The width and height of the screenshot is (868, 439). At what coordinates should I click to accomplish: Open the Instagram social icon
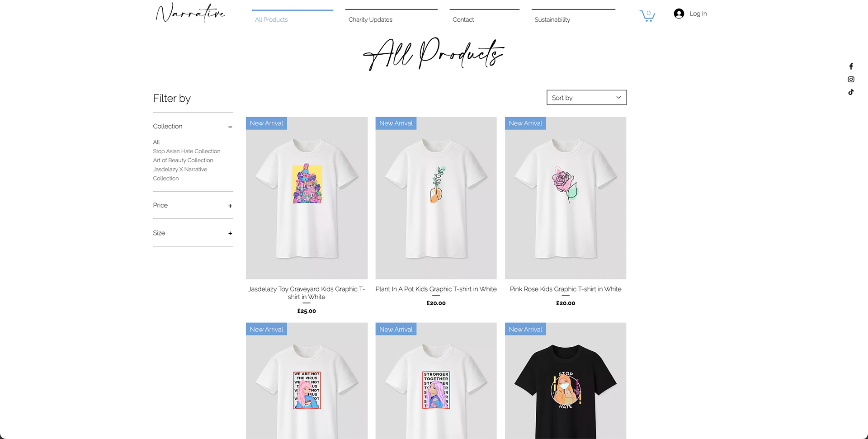[851, 79]
